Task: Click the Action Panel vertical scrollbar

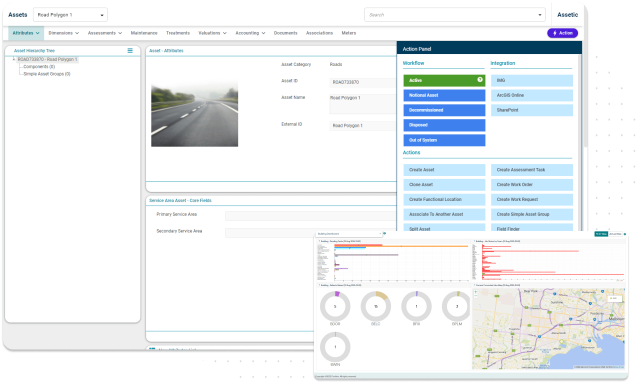Action: (x=580, y=143)
